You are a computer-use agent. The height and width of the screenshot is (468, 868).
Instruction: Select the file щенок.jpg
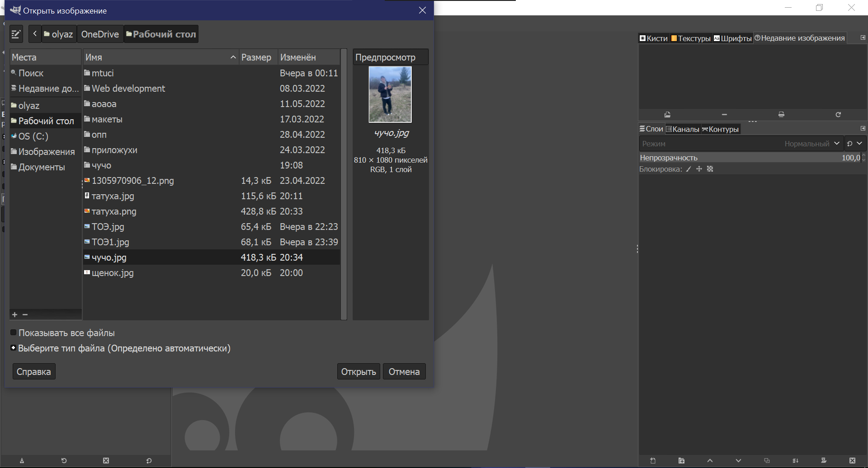coord(212,273)
